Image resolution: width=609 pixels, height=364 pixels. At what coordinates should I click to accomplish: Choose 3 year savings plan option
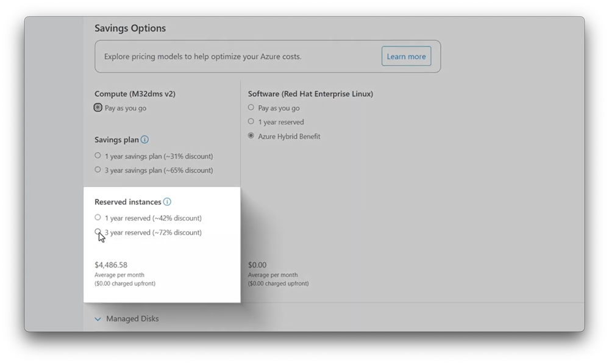(x=98, y=170)
